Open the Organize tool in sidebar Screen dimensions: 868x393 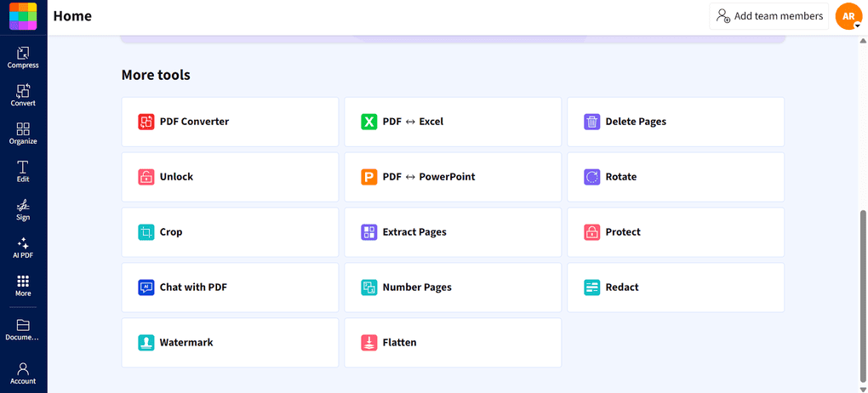click(x=23, y=134)
